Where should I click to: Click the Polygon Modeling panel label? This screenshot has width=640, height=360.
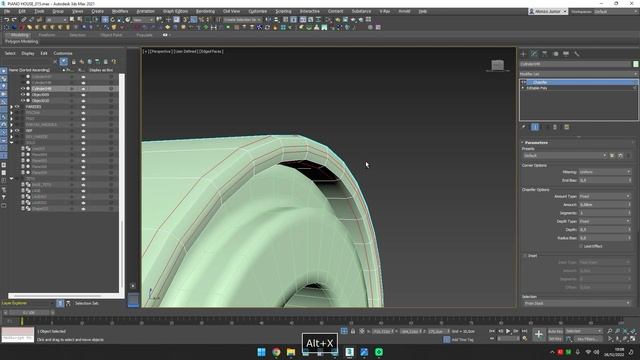point(22,42)
